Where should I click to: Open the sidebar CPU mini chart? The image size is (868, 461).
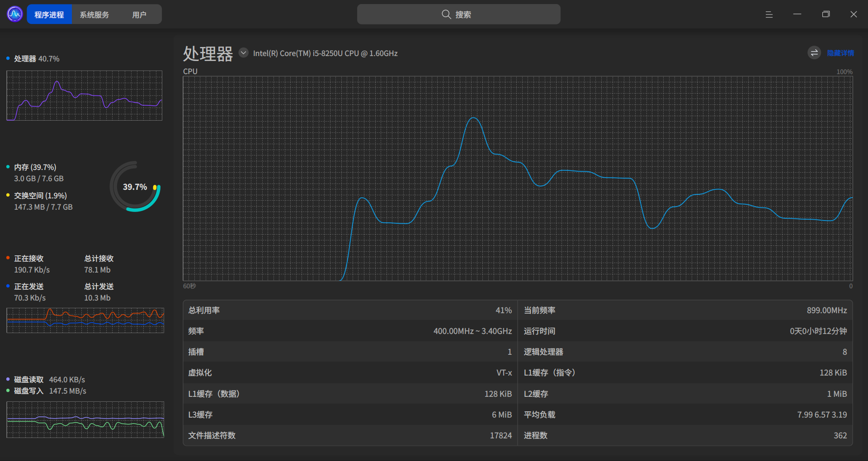pos(84,95)
